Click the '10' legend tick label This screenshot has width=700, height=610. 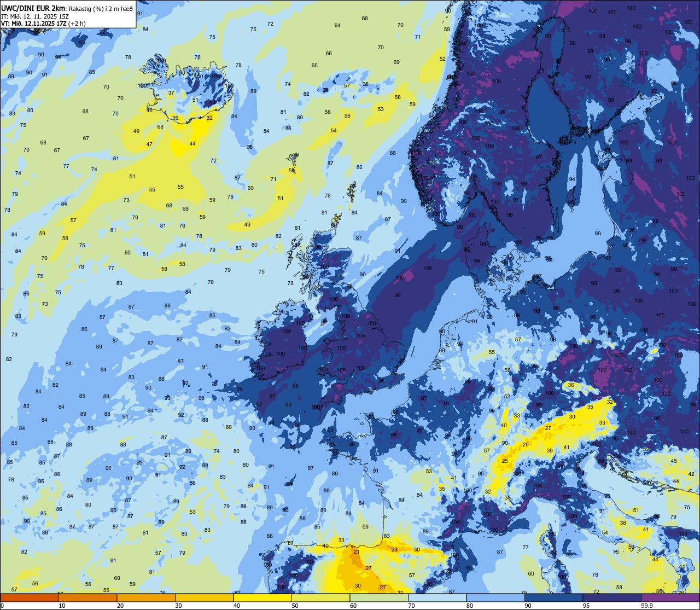[x=62, y=606]
